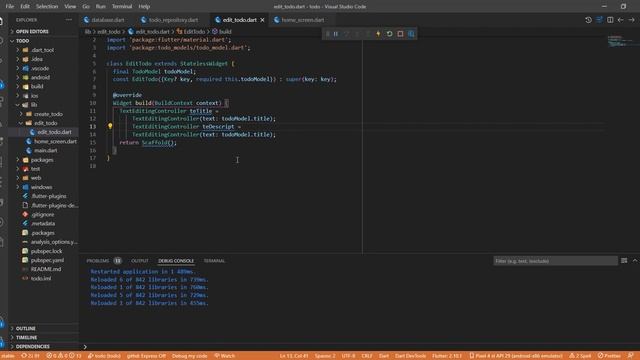This screenshot has height=360, width=640.
Task: Open the Help menu
Action: click(x=144, y=7)
